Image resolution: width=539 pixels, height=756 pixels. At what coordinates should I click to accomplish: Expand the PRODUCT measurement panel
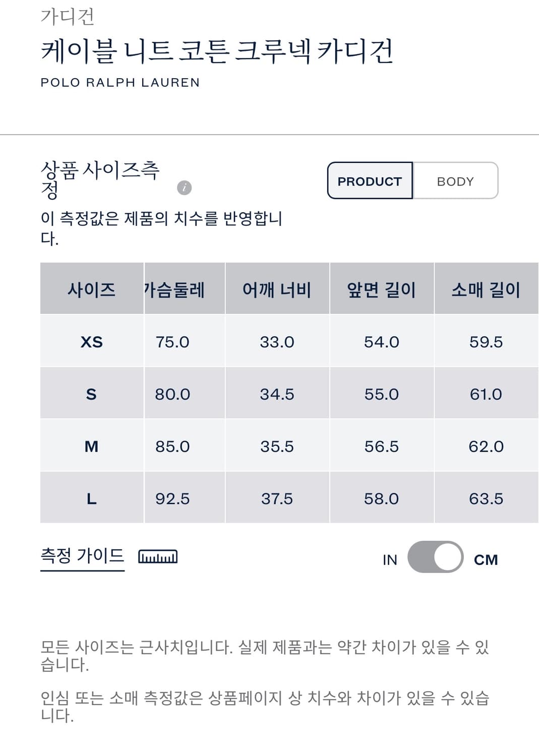[369, 180]
